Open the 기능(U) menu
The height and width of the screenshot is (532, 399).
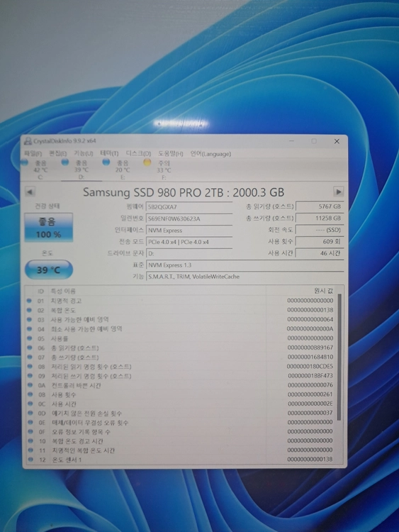click(x=84, y=154)
